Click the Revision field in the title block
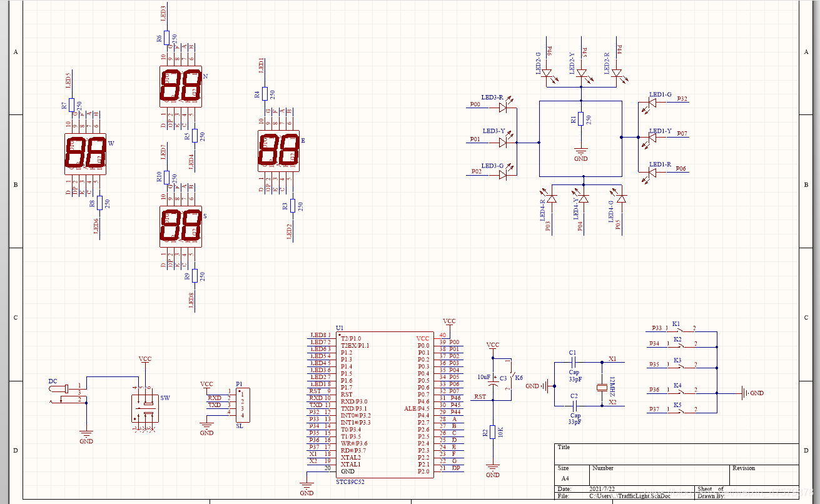 tap(764, 475)
